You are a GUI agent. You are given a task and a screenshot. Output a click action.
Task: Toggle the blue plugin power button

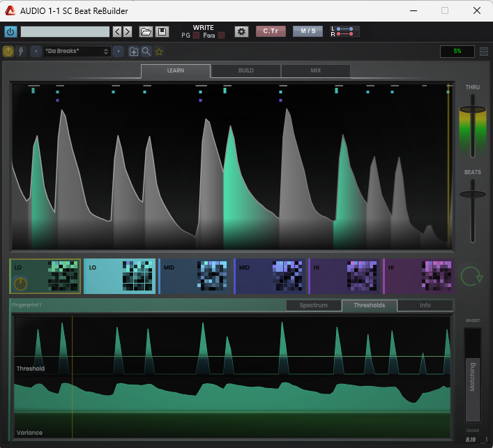[x=10, y=32]
